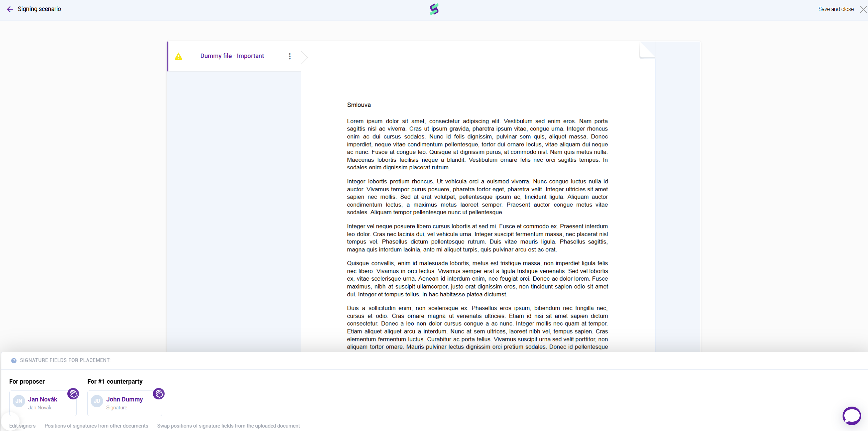
Task: Open the chat bubble widget
Action: tap(852, 416)
